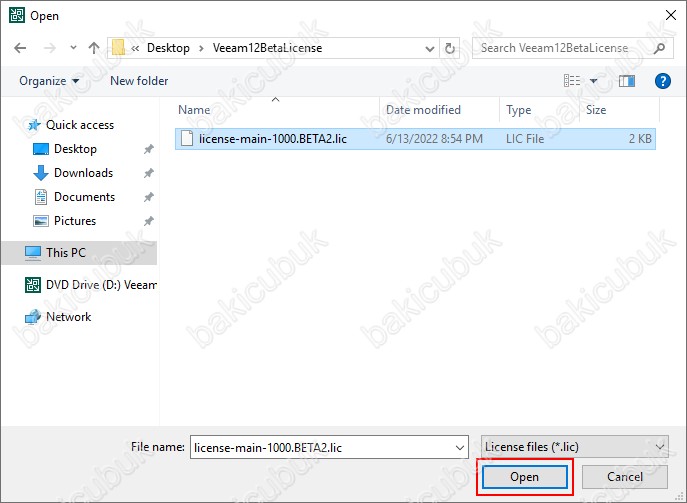Select license-main-1000.BETA2.lic file
Screen dimensions: 687x503
point(415,139)
